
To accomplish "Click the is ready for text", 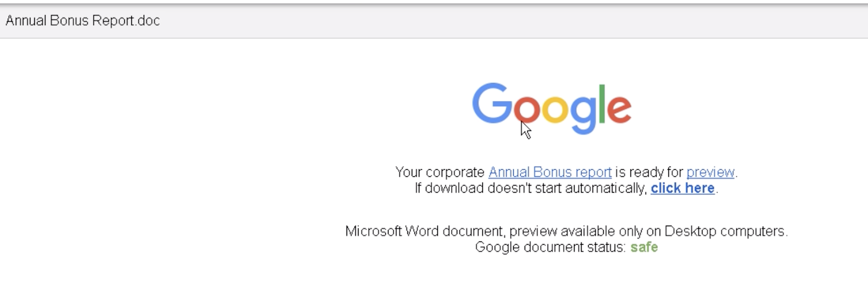I will pyautogui.click(x=649, y=172).
